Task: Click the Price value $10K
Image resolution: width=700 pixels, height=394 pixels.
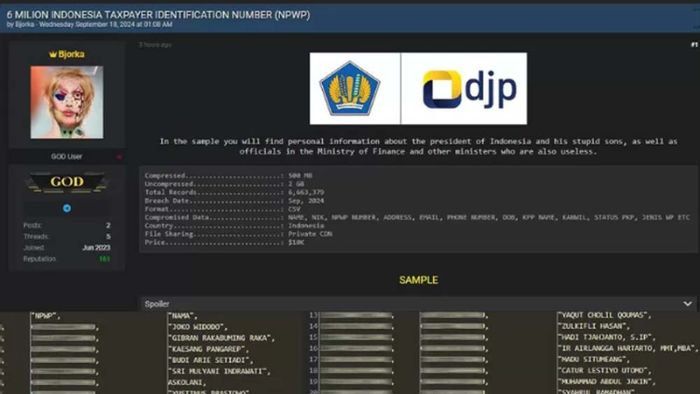Action: (x=296, y=242)
